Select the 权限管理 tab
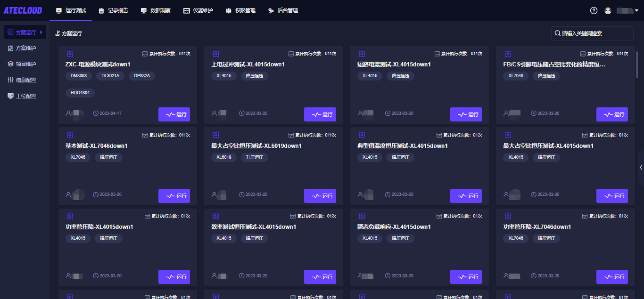Image resolution: width=644 pixels, height=299 pixels. point(240,10)
